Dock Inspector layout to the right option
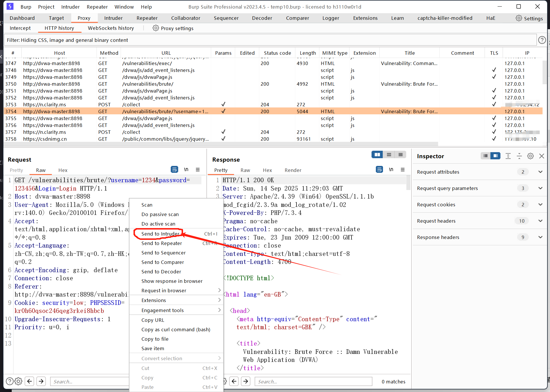The width and height of the screenshot is (550, 392). pyautogui.click(x=495, y=156)
